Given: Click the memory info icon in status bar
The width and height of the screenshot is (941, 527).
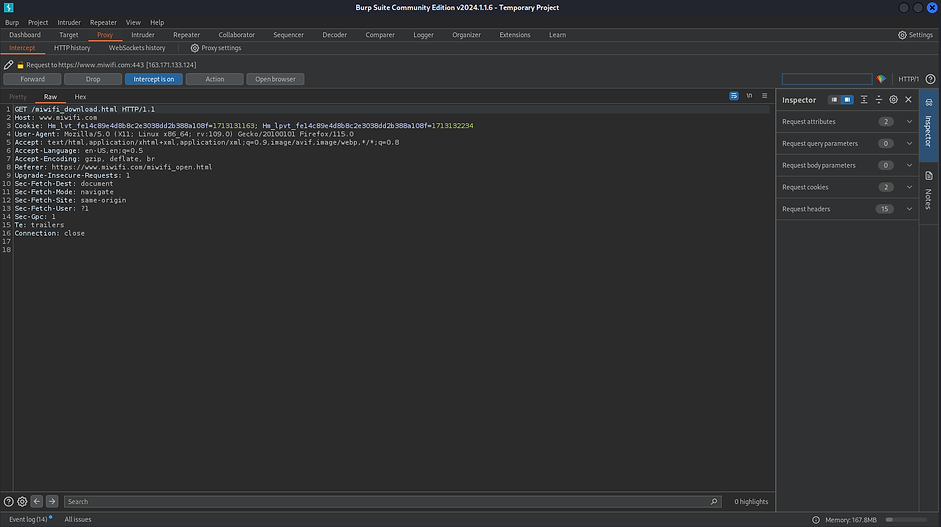Looking at the screenshot, I should [x=816, y=520].
